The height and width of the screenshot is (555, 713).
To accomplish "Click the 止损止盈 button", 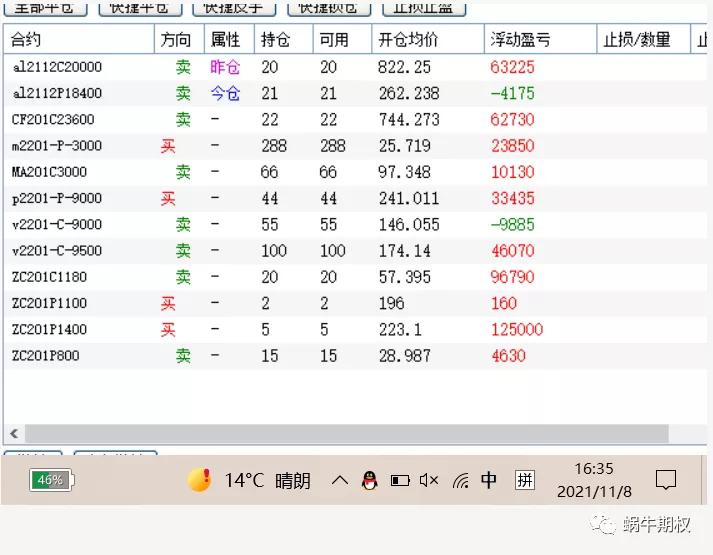I will pos(424,8).
